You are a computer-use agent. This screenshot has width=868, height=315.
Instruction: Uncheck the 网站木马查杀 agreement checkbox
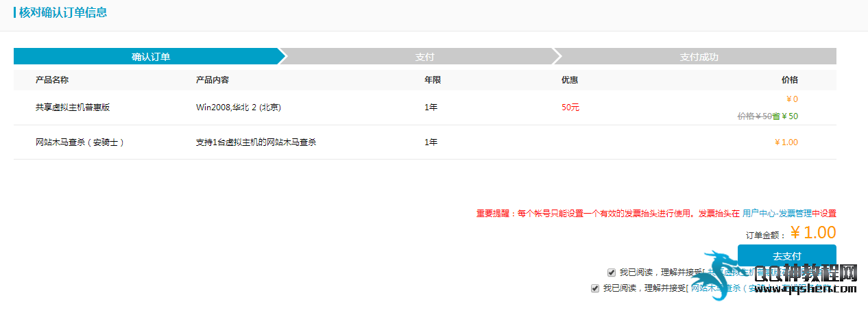(x=595, y=288)
